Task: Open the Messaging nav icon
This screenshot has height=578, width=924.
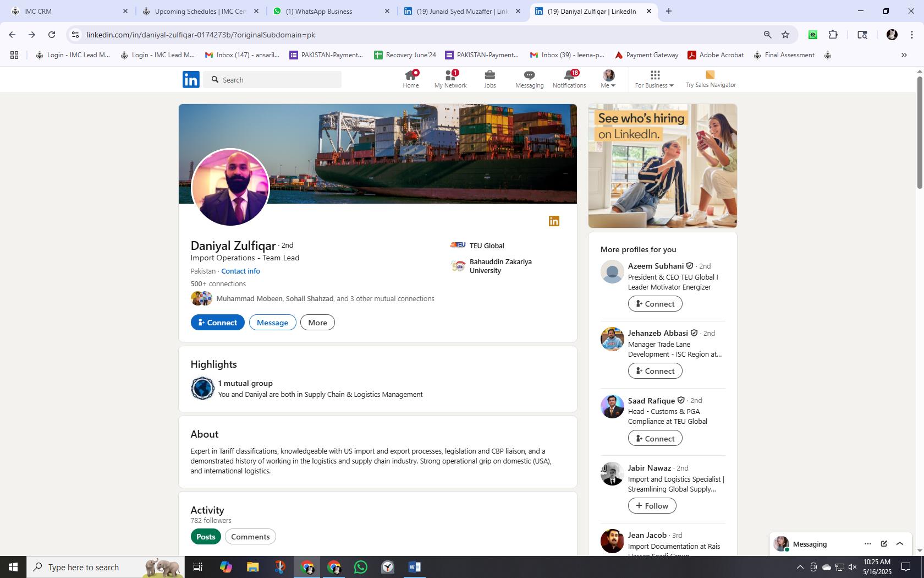Action: click(529, 79)
